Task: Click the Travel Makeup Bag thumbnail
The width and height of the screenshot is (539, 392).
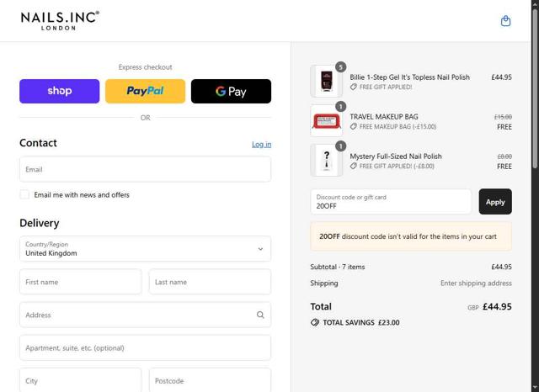Action: pyautogui.click(x=326, y=120)
